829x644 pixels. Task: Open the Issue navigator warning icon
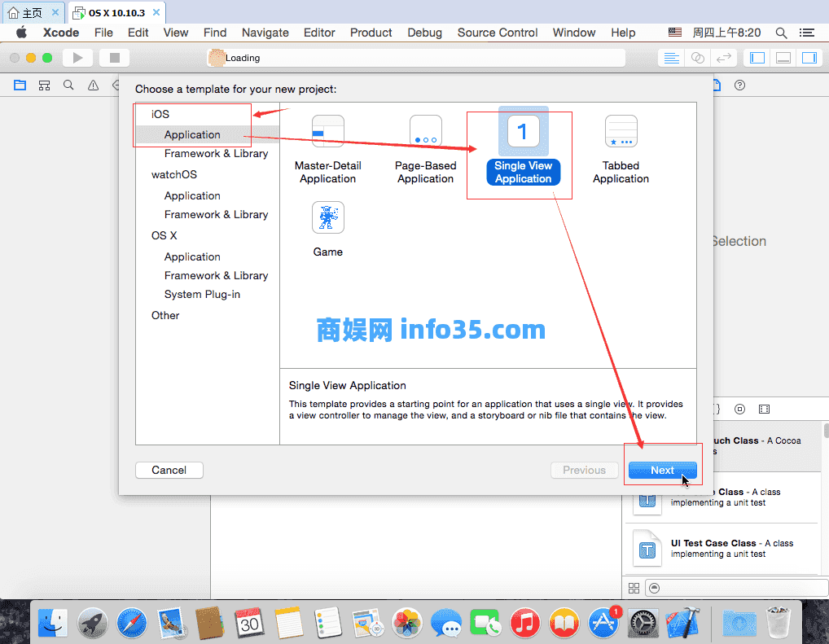pos(93,85)
